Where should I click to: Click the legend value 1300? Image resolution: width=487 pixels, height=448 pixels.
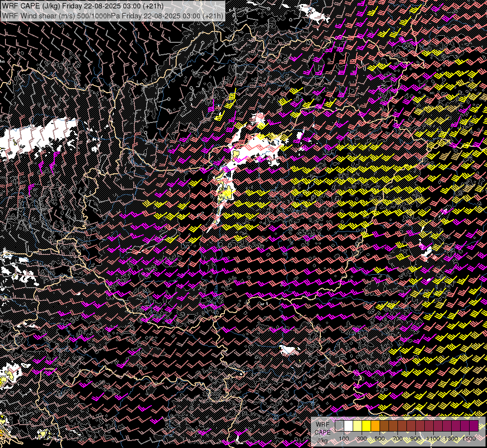[x=451, y=439]
